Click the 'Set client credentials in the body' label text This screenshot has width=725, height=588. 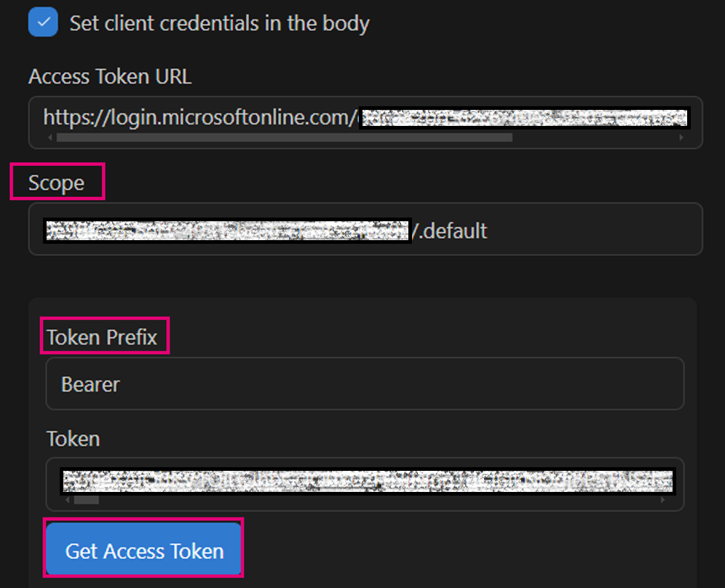(219, 23)
